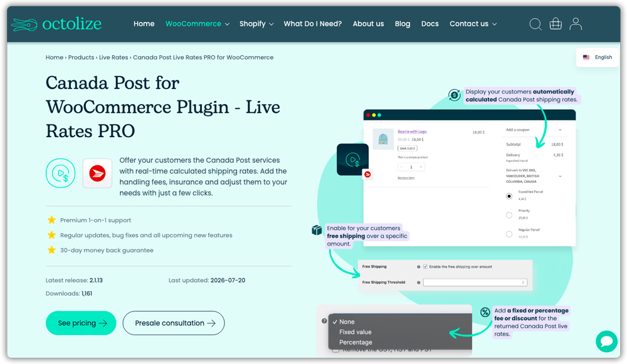Click the dark plugin icon in illustration
The height and width of the screenshot is (364, 627).
point(352,159)
